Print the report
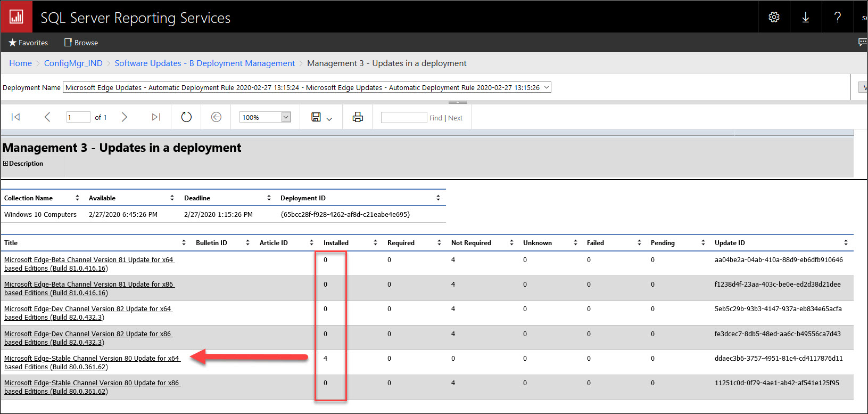This screenshot has width=868, height=414. tap(358, 117)
